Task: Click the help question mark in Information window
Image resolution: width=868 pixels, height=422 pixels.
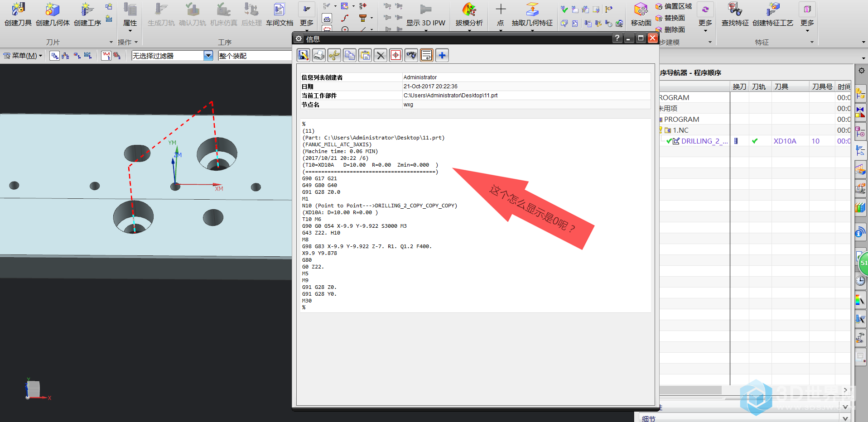Action: (x=617, y=38)
